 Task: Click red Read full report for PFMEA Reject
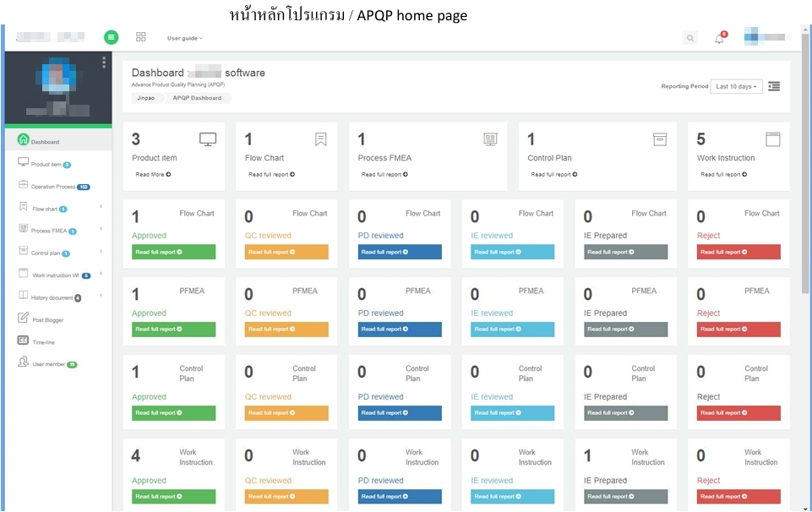point(738,330)
